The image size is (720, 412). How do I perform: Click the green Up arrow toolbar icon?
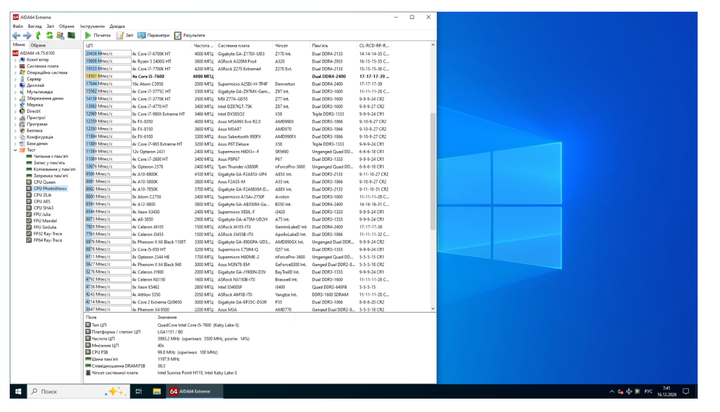[38, 35]
